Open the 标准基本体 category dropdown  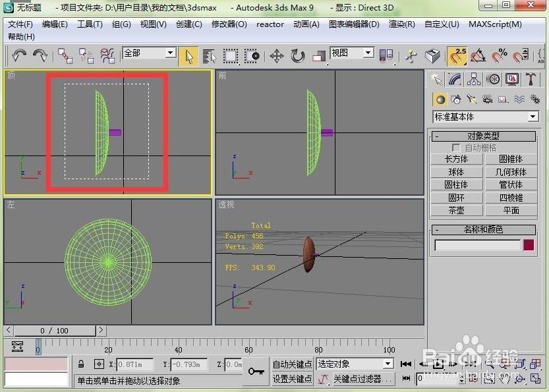pyautogui.click(x=486, y=117)
